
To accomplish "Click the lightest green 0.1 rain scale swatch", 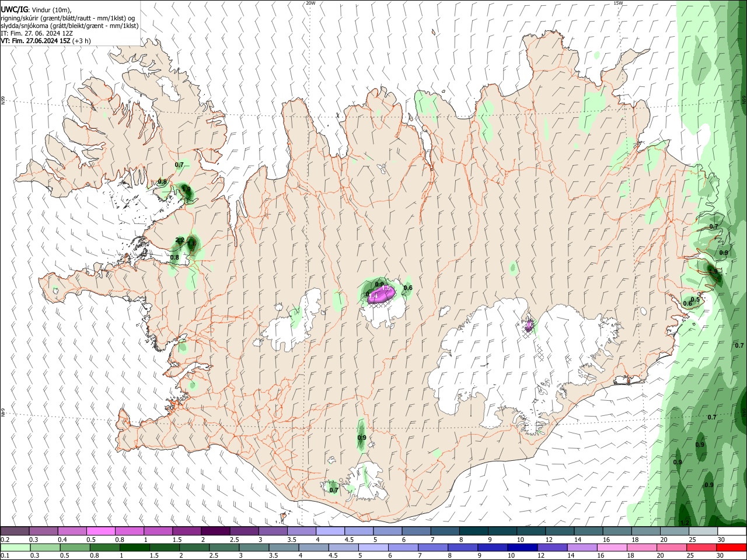I will (x=15, y=547).
